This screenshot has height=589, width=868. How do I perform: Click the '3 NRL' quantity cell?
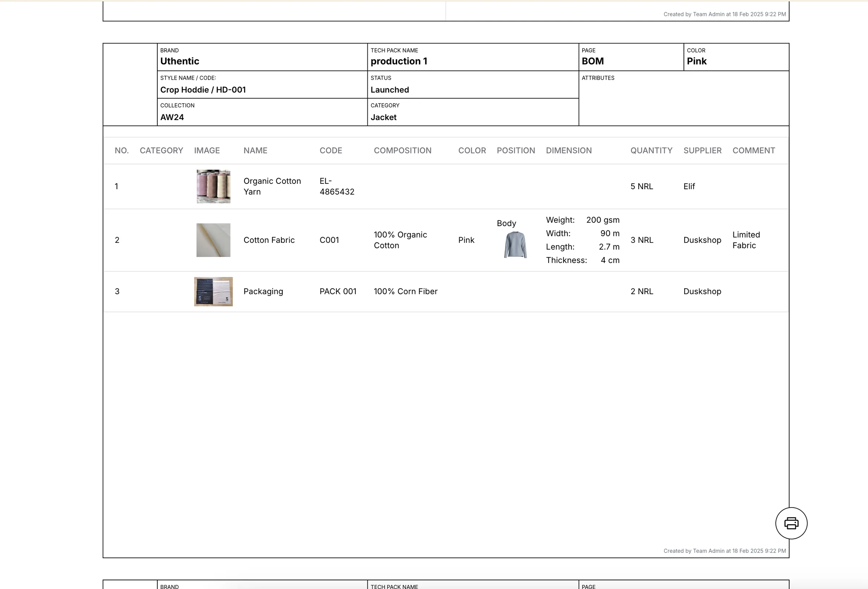(x=642, y=240)
